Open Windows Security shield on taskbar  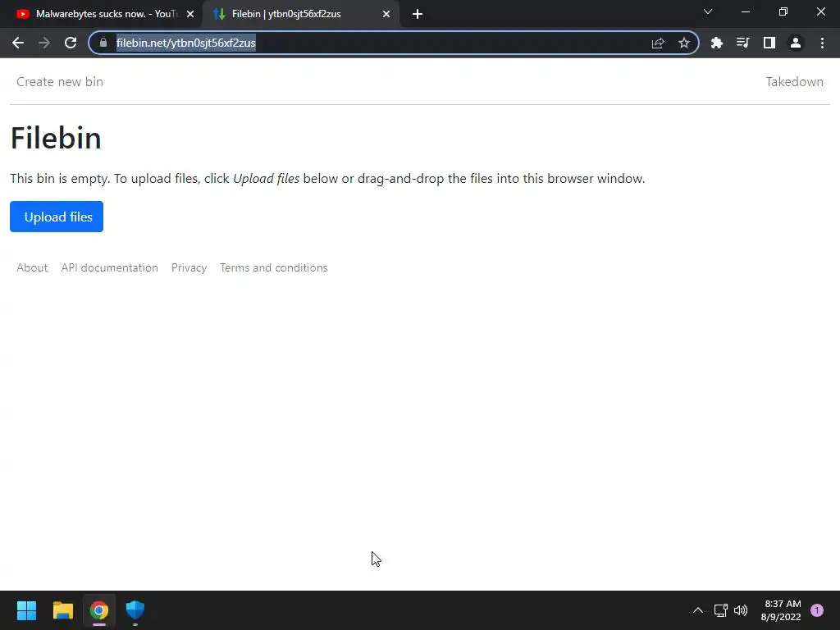(135, 610)
